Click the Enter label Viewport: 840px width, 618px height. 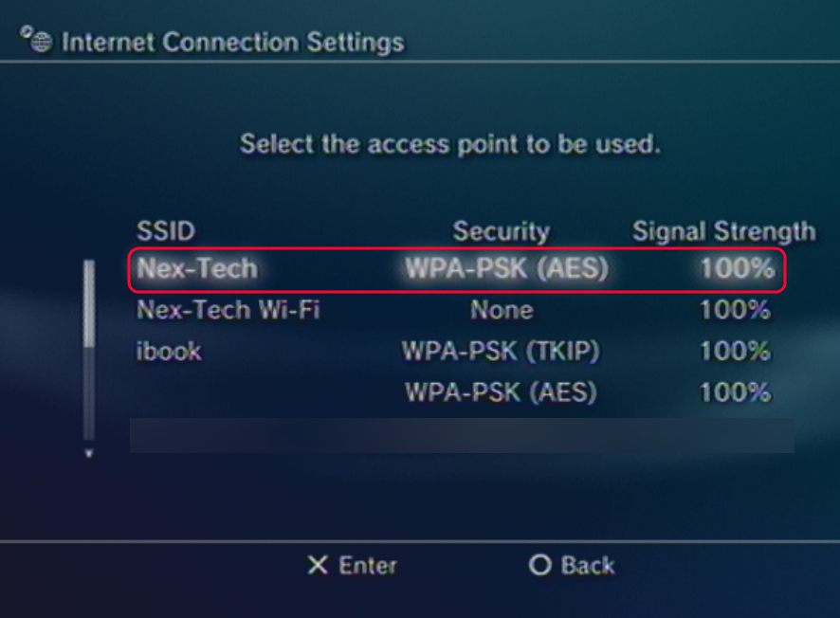pyautogui.click(x=367, y=566)
